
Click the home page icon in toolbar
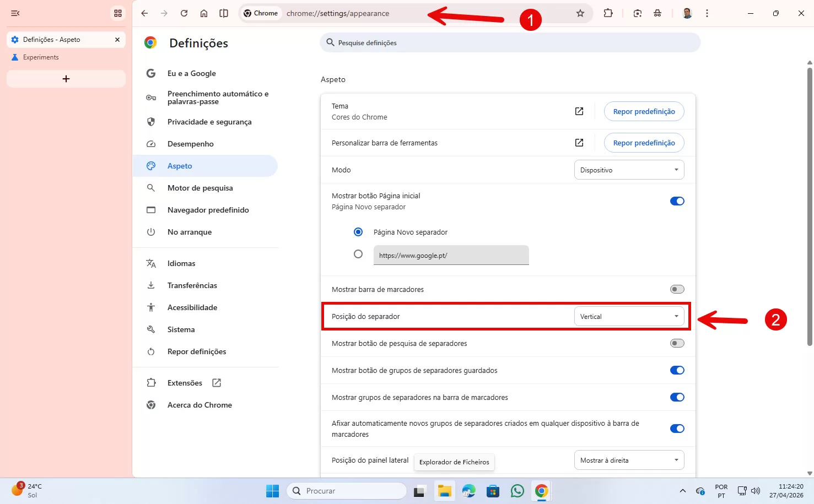(204, 13)
